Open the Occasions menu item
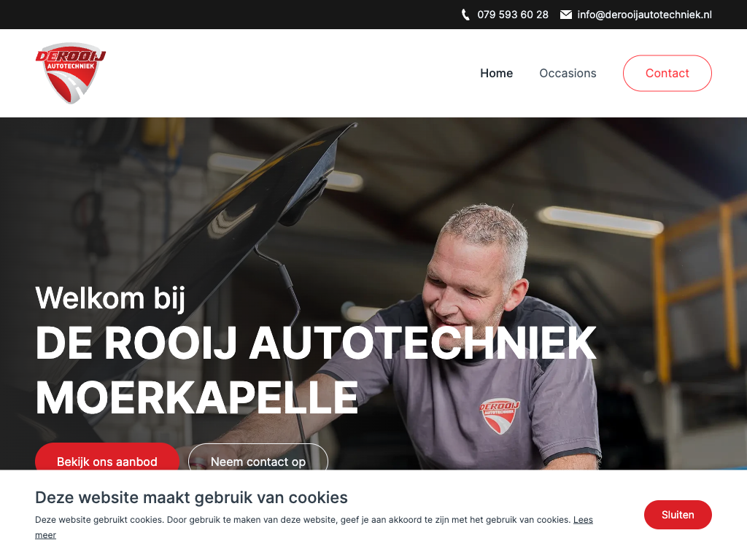 coord(568,74)
